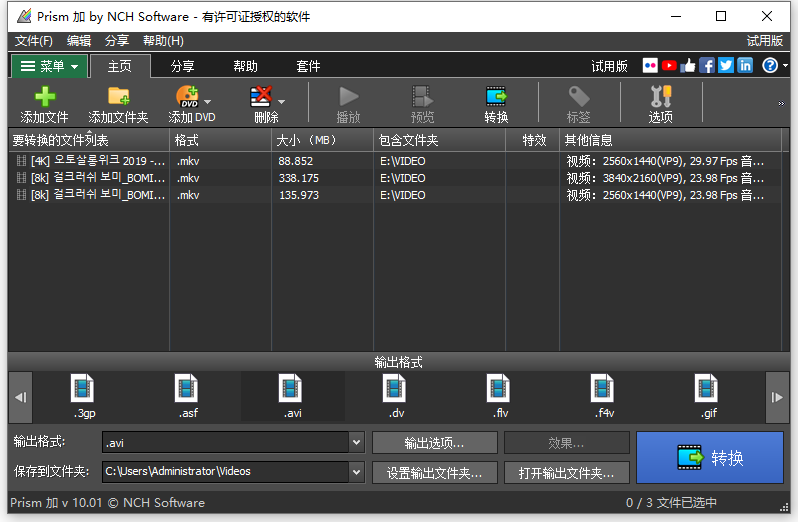Image resolution: width=798 pixels, height=522 pixels.
Task: Click the Twitter share icon
Action: click(x=726, y=66)
